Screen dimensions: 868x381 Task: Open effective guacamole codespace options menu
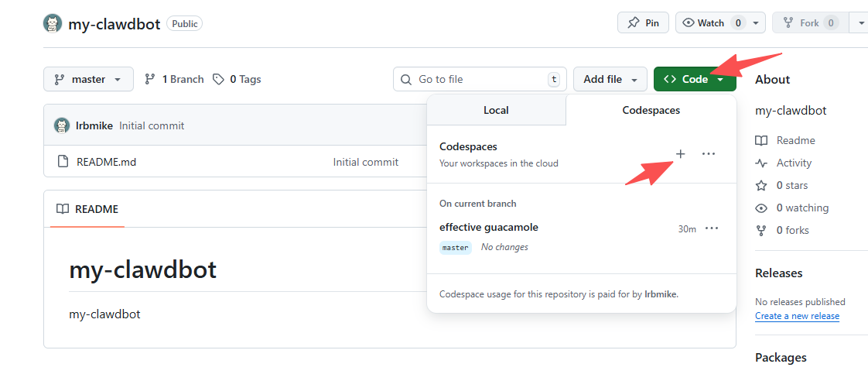pyautogui.click(x=712, y=228)
